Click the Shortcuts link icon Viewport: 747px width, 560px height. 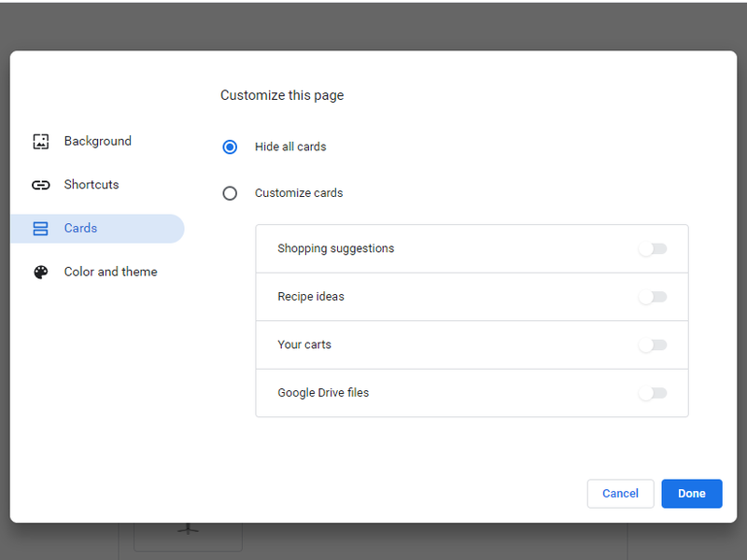(x=41, y=185)
